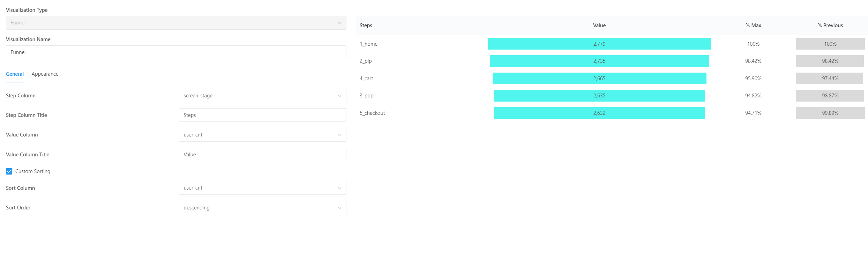Open the Visualization Type dropdown

[176, 23]
